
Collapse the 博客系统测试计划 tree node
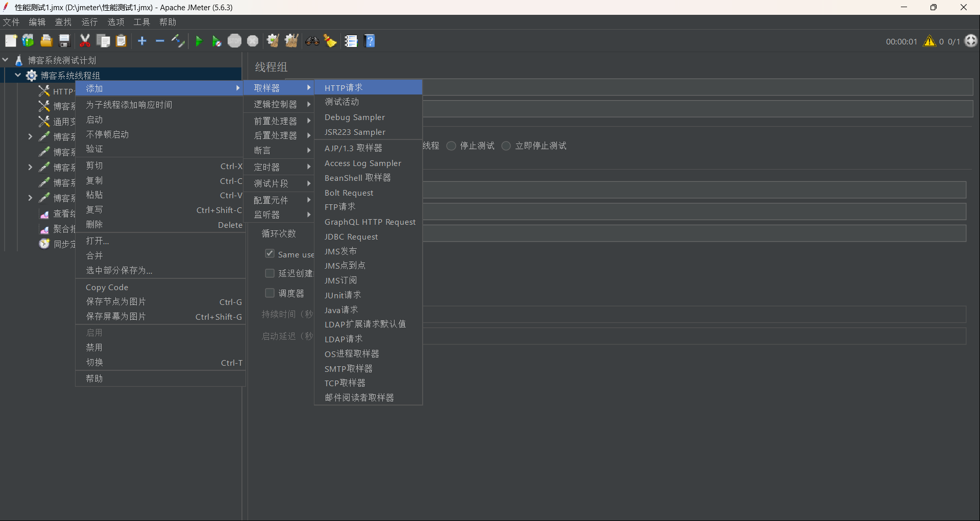click(5, 60)
